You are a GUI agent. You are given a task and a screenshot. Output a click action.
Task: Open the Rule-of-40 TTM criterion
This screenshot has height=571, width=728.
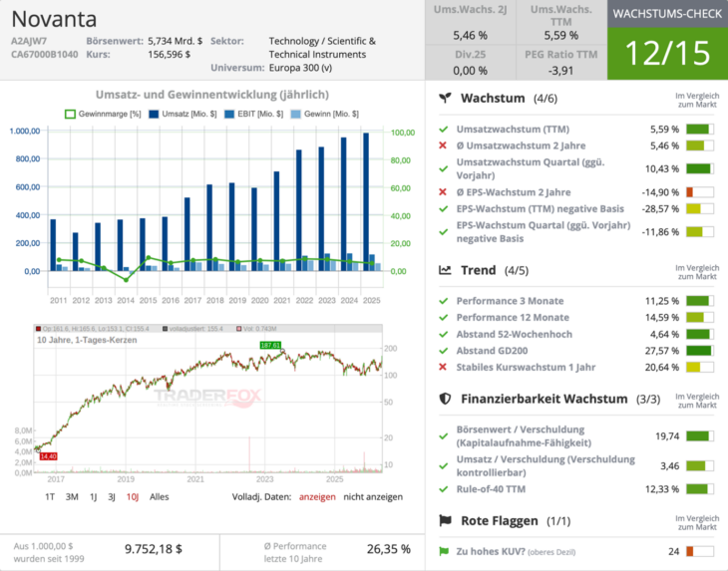pos(491,489)
